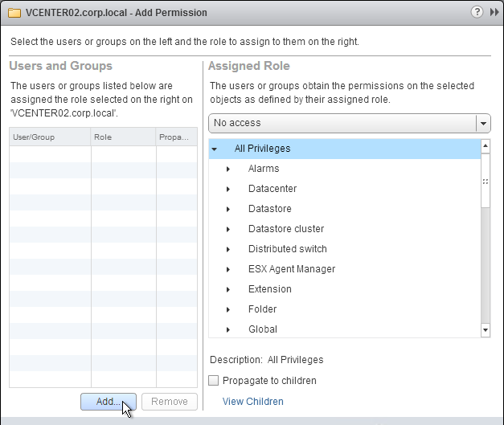The image size is (504, 425).
Task: Sort by the User/Group column header
Action: 50,137
